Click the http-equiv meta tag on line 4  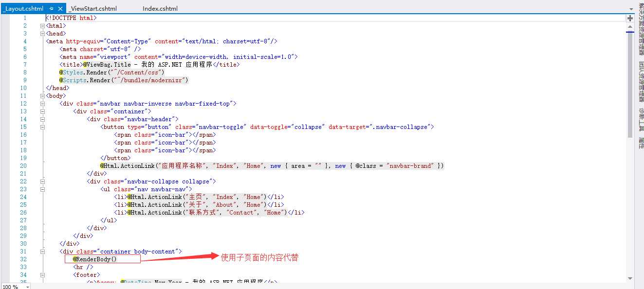tap(162, 41)
